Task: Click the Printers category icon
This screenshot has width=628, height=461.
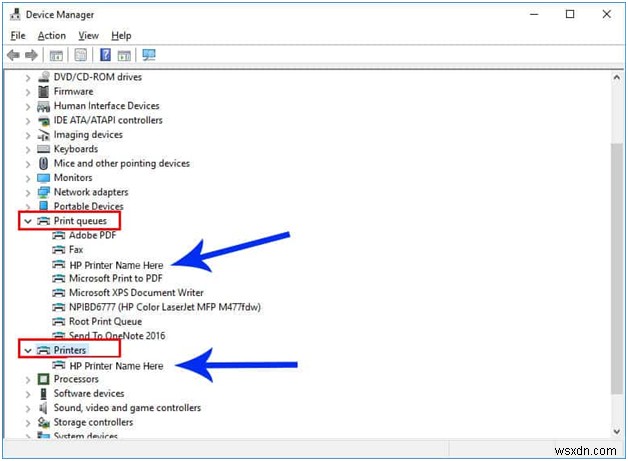Action: pyautogui.click(x=43, y=350)
